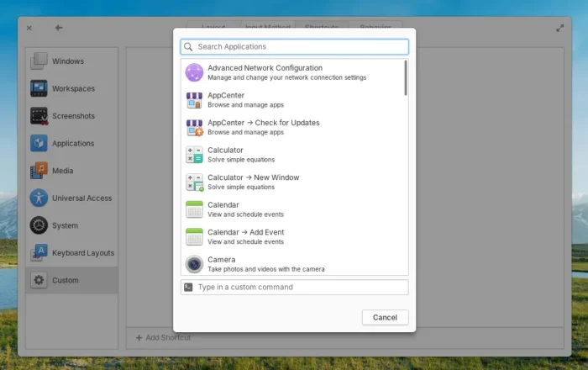Open the Screenshots sidebar section
588x370 pixels.
[71, 116]
